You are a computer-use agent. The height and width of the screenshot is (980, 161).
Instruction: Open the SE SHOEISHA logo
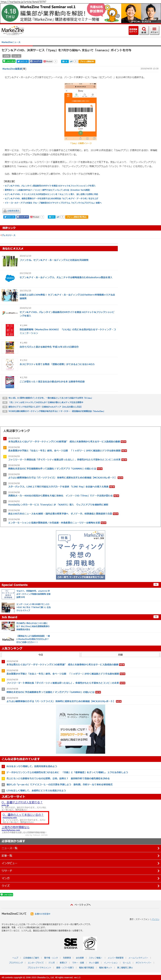point(71,943)
